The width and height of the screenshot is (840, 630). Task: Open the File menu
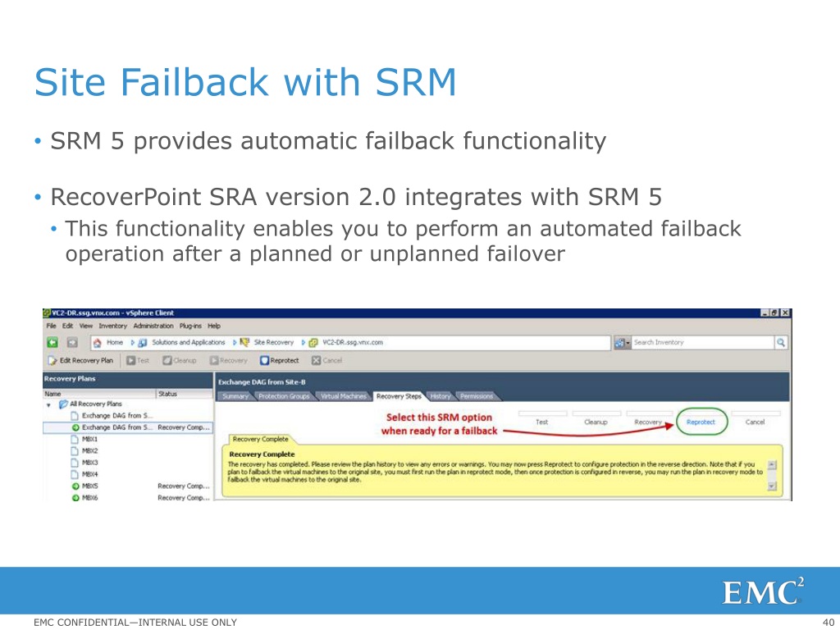(x=51, y=326)
